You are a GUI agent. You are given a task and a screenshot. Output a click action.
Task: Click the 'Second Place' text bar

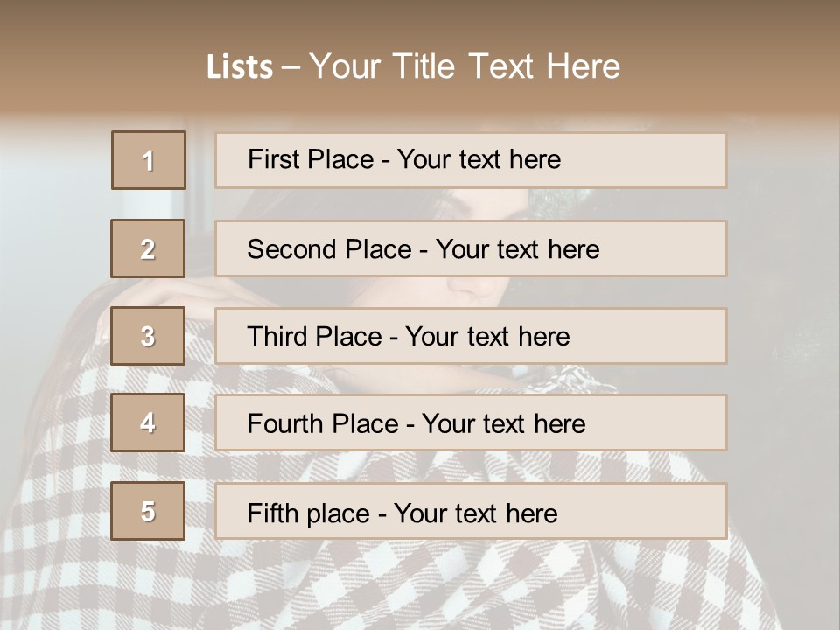(x=471, y=248)
